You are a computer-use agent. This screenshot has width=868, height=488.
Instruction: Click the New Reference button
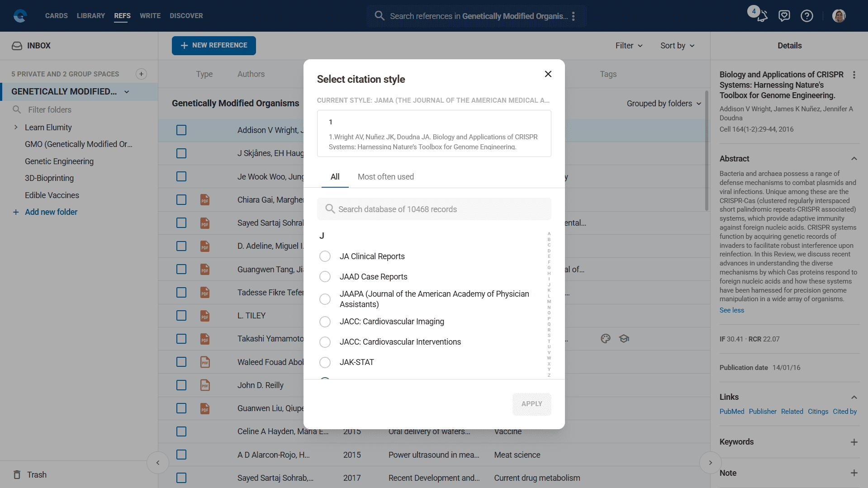click(x=213, y=46)
